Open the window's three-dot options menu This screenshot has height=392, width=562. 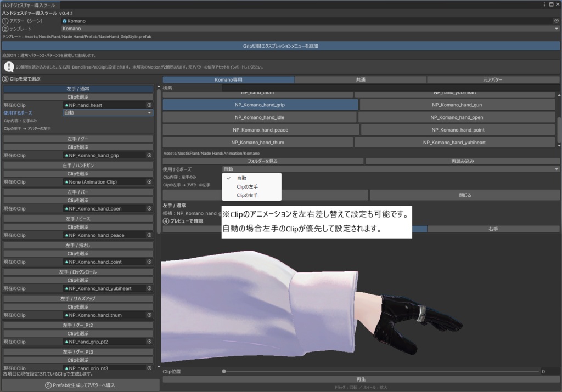[544, 4]
